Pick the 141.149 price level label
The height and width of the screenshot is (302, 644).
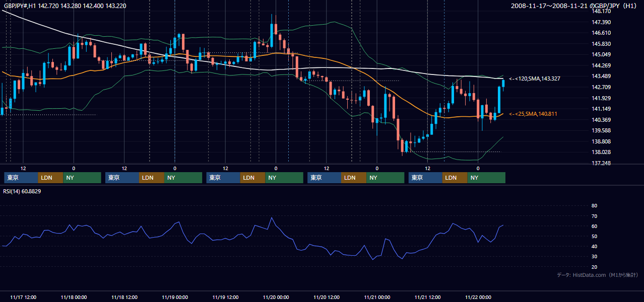pos(601,109)
